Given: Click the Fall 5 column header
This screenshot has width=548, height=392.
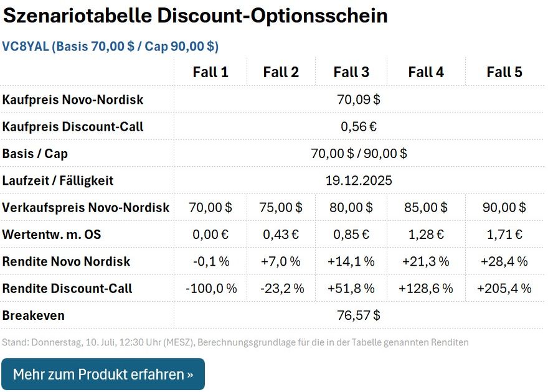Looking at the screenshot, I should [504, 72].
